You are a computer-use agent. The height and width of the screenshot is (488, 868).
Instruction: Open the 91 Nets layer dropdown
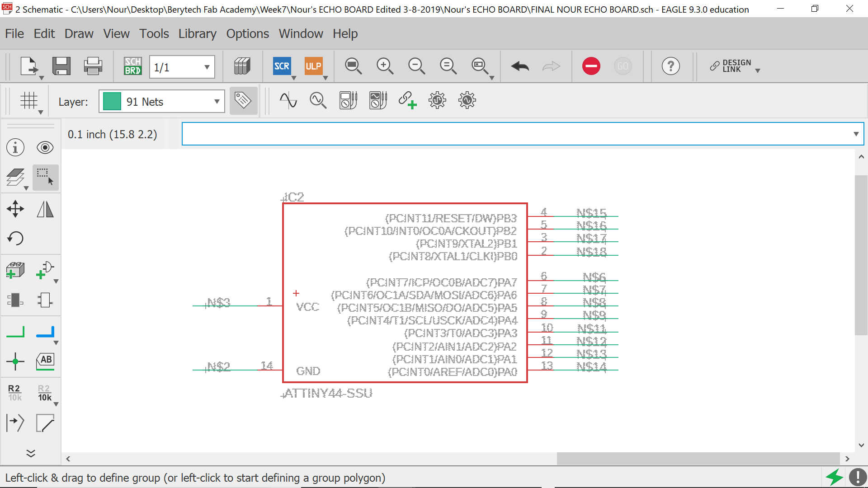coord(217,102)
